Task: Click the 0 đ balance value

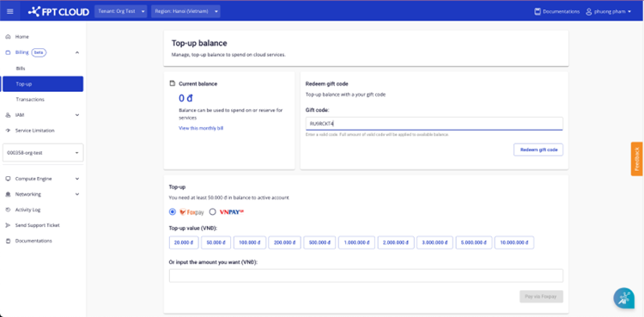Action: pyautogui.click(x=185, y=98)
